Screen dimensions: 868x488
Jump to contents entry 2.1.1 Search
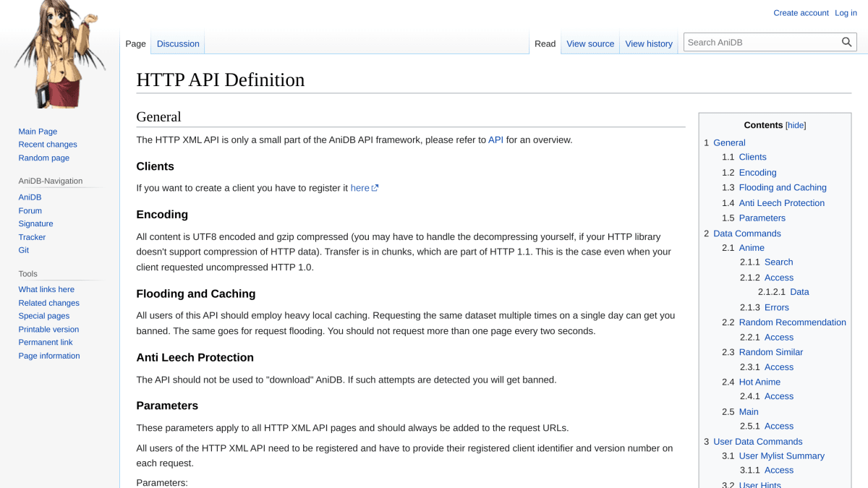(767, 262)
